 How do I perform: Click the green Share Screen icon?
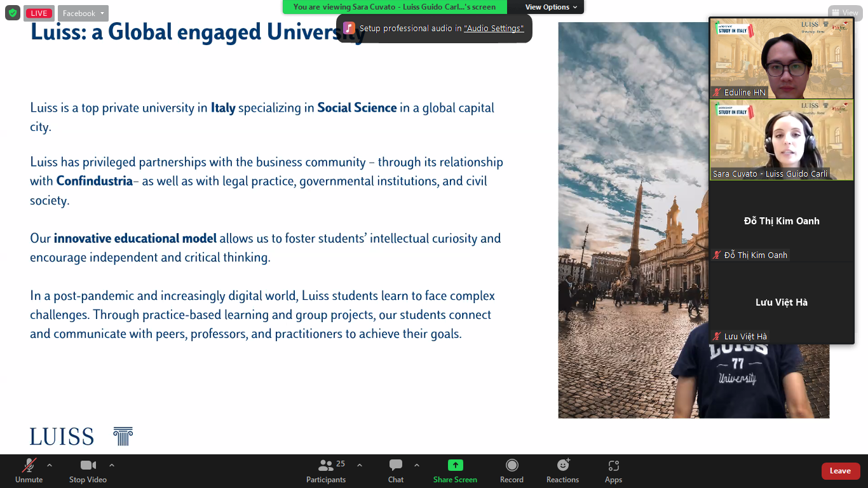click(x=455, y=465)
